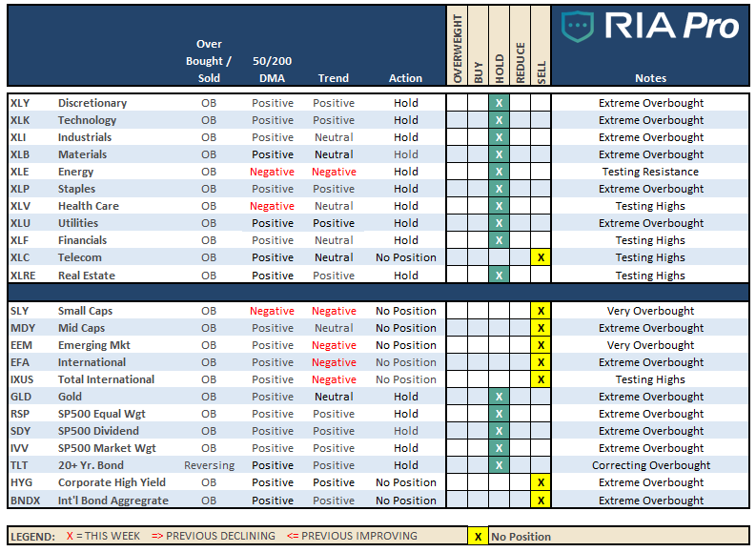Select the red Negative trend for Emerging Mkt

[334, 345]
